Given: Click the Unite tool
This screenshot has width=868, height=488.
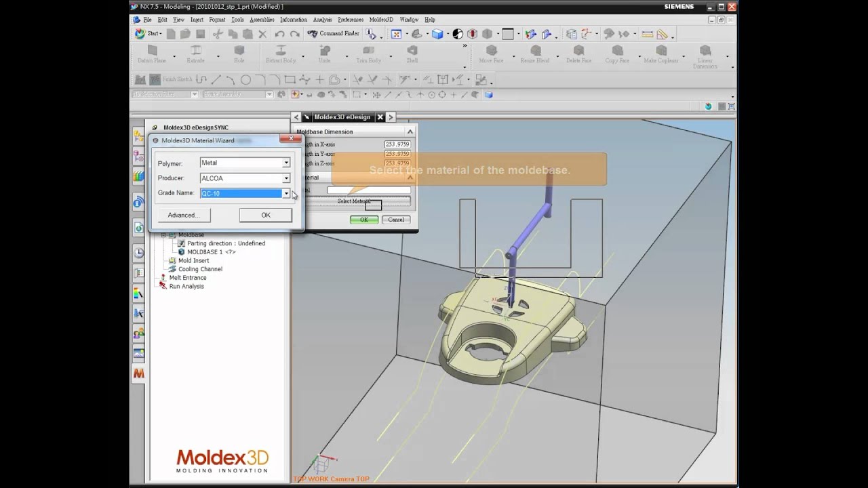Looking at the screenshot, I should tap(324, 54).
